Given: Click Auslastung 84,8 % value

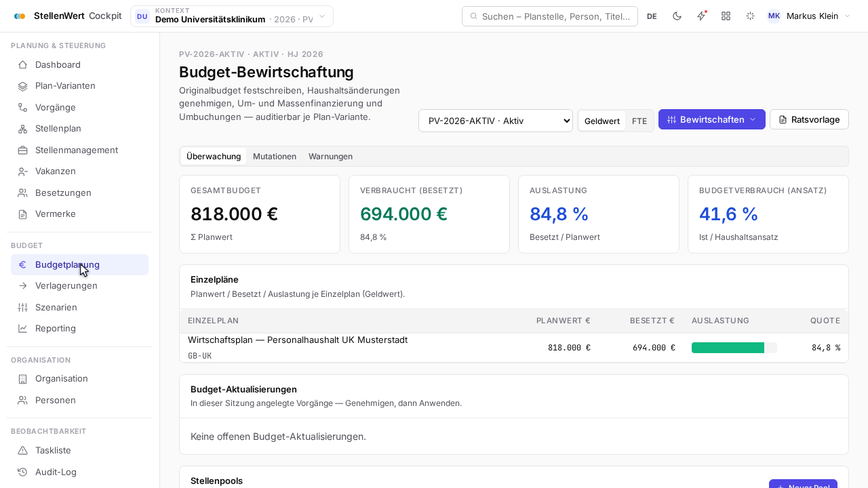Looking at the screenshot, I should (559, 214).
